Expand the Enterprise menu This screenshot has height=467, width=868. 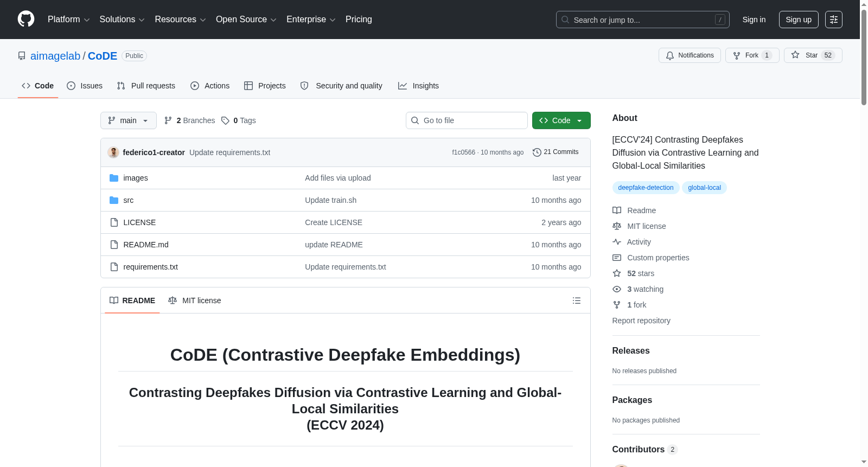[311, 20]
